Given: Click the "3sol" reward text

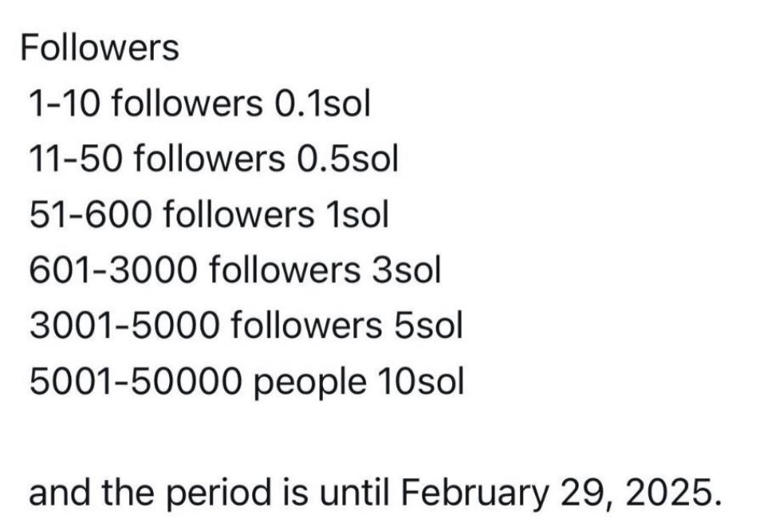Looking at the screenshot, I should [406, 270].
